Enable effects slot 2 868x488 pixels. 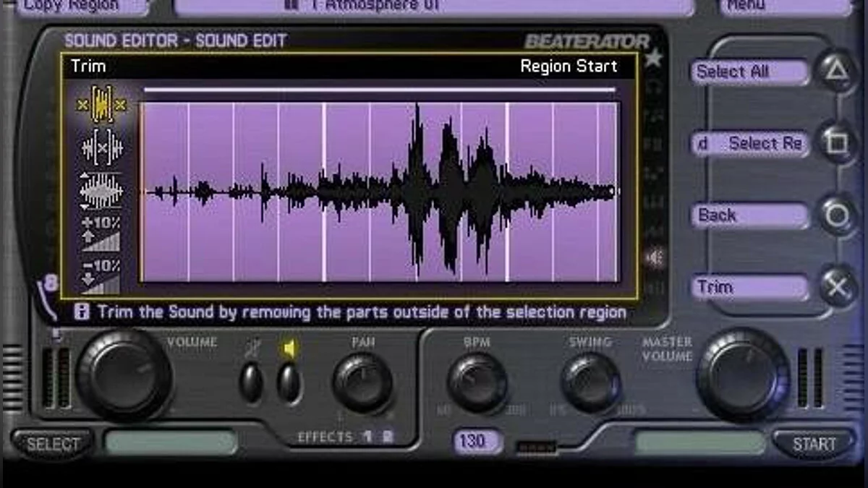pyautogui.click(x=388, y=437)
